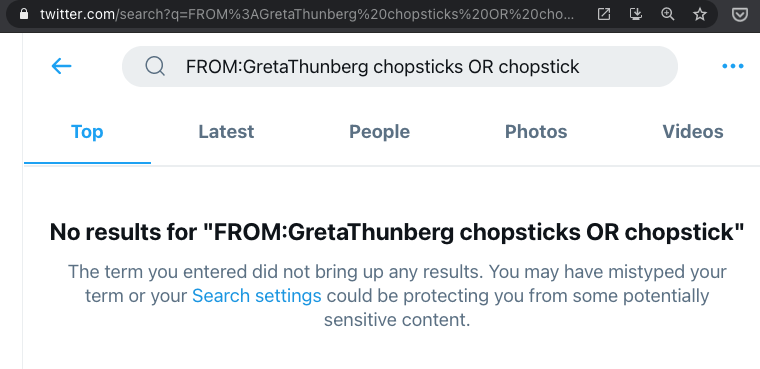Click the zoom magnifier plus icon
Viewport: 760px width, 369px height.
667,14
